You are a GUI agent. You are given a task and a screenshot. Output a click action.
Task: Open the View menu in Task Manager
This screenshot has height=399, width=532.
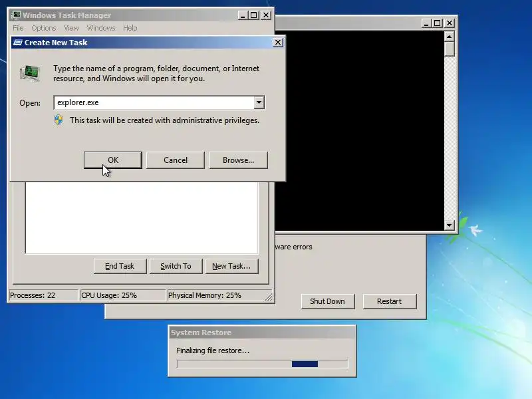pyautogui.click(x=71, y=28)
